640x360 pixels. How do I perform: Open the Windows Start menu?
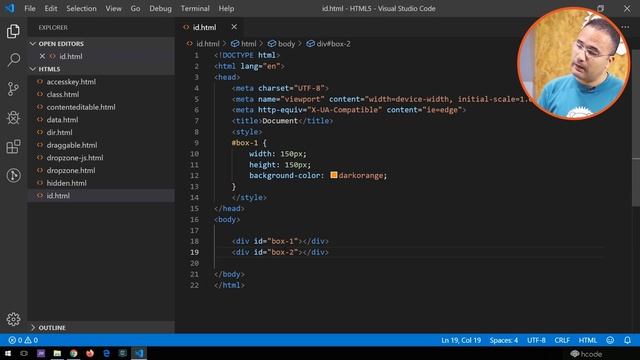[x=8, y=353]
